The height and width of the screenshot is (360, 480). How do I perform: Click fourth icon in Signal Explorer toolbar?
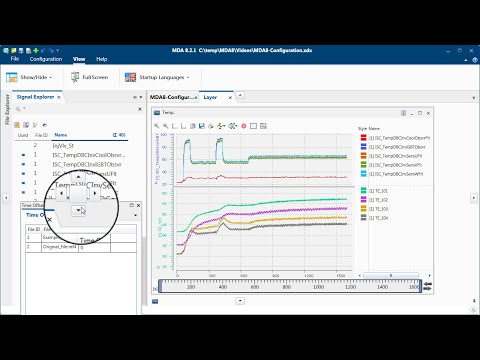point(45,125)
